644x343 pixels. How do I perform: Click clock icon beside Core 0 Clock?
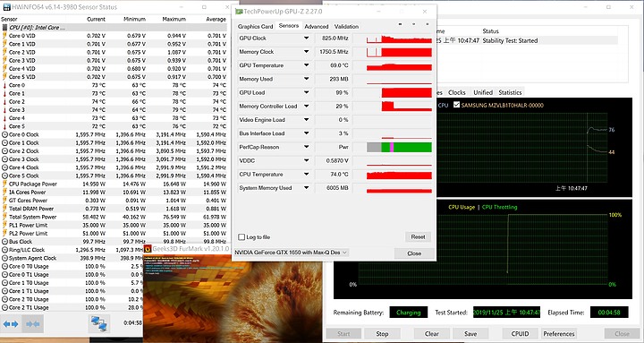pyautogui.click(x=4, y=134)
